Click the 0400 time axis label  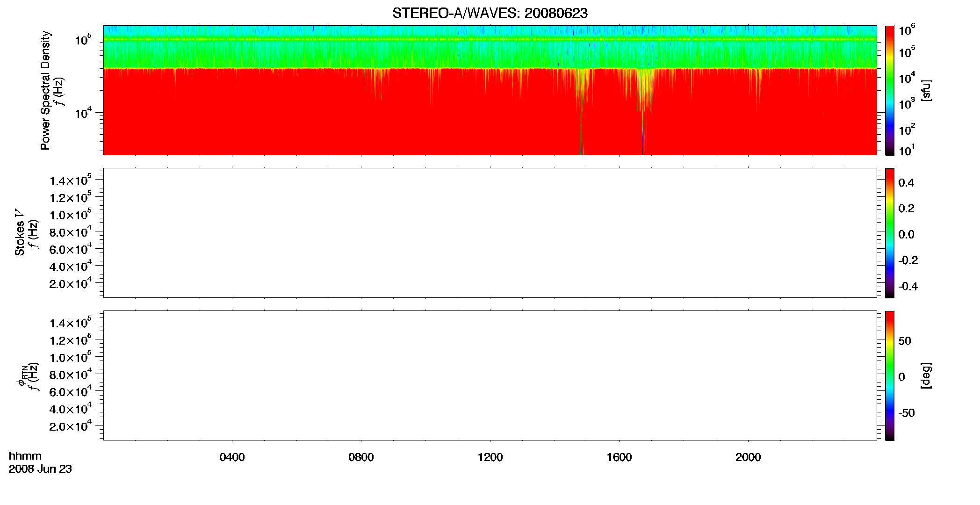tap(232, 457)
